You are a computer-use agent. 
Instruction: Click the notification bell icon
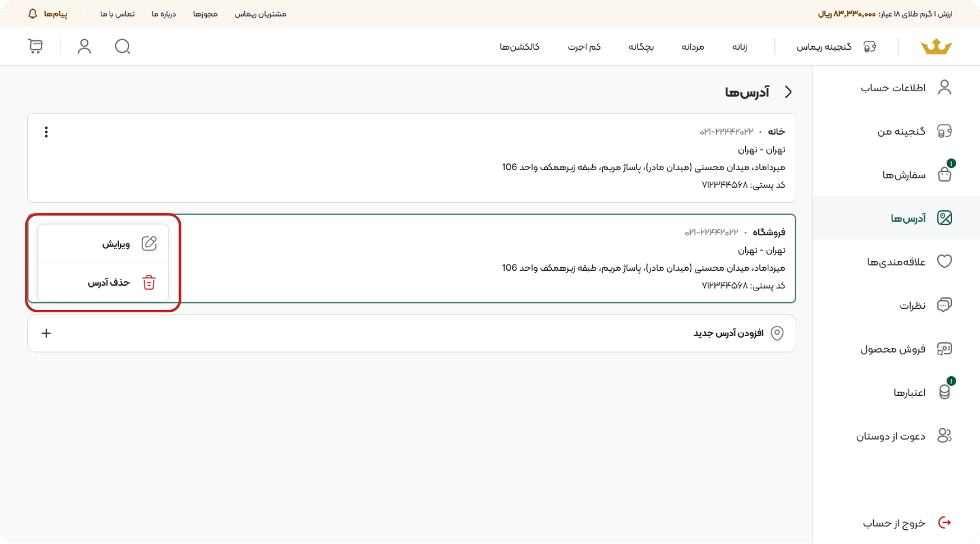(x=33, y=14)
